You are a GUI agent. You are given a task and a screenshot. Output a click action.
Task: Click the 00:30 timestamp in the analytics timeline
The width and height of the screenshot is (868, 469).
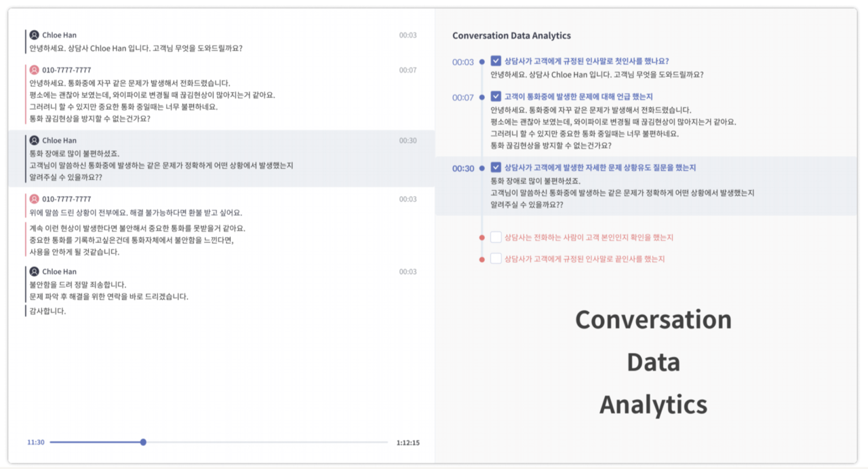click(x=463, y=168)
